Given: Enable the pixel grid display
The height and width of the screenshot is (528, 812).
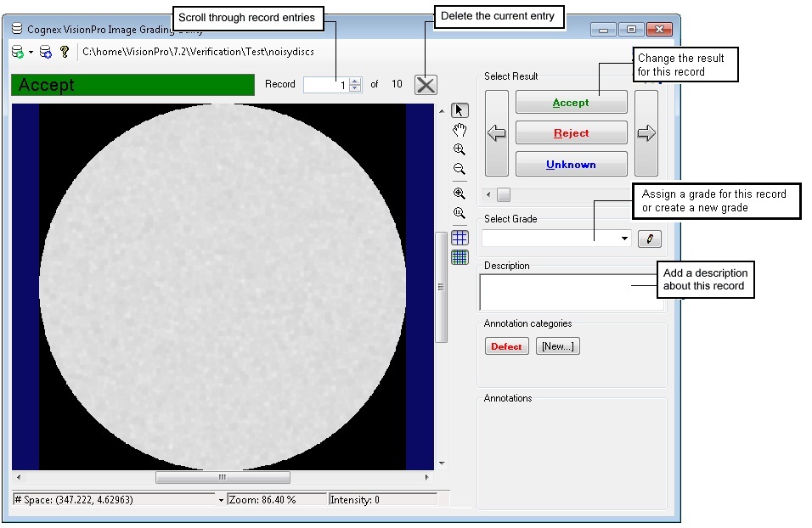Looking at the screenshot, I should click(460, 256).
